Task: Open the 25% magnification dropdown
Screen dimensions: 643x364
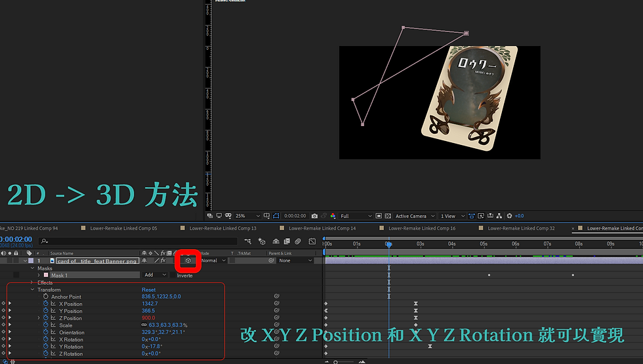Action: point(248,216)
